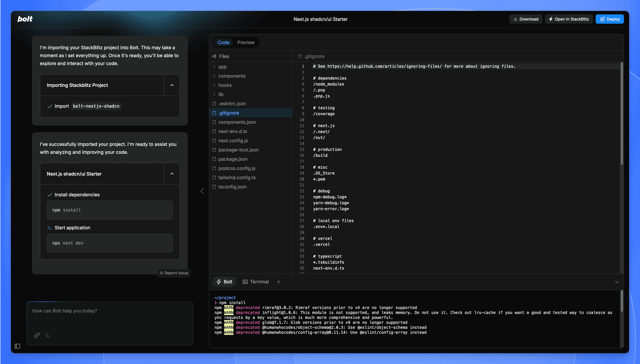Toggle the sidebar panel icon

pyautogui.click(x=17, y=346)
